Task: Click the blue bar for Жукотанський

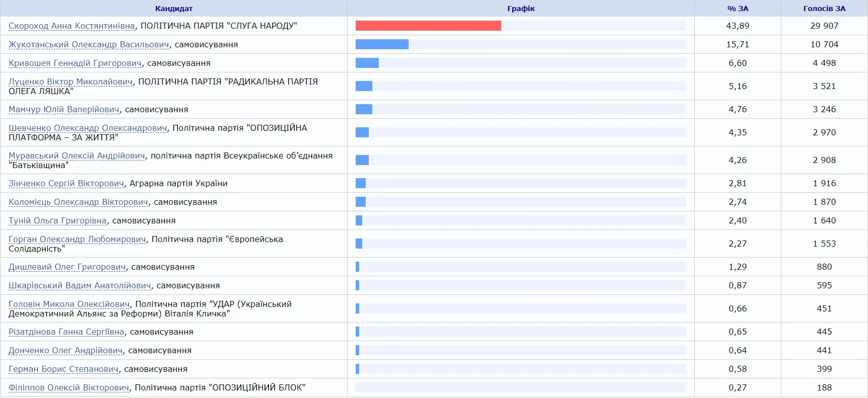Action: point(382,44)
